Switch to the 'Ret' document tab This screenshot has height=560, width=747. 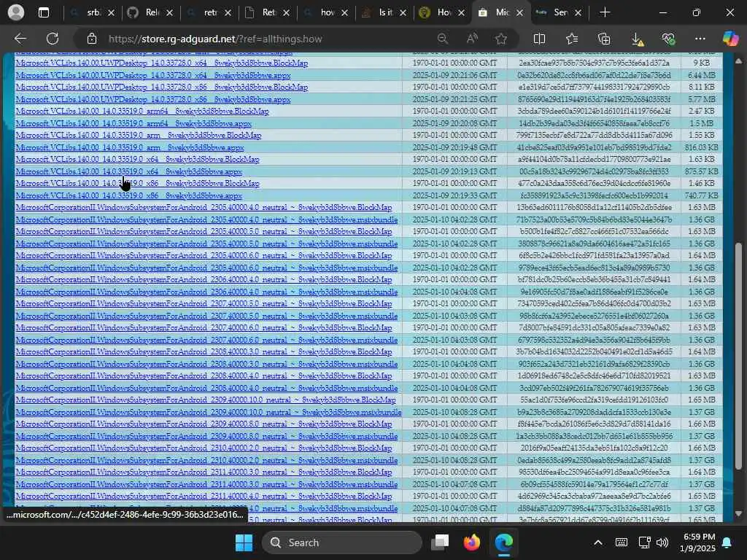tap(268, 13)
